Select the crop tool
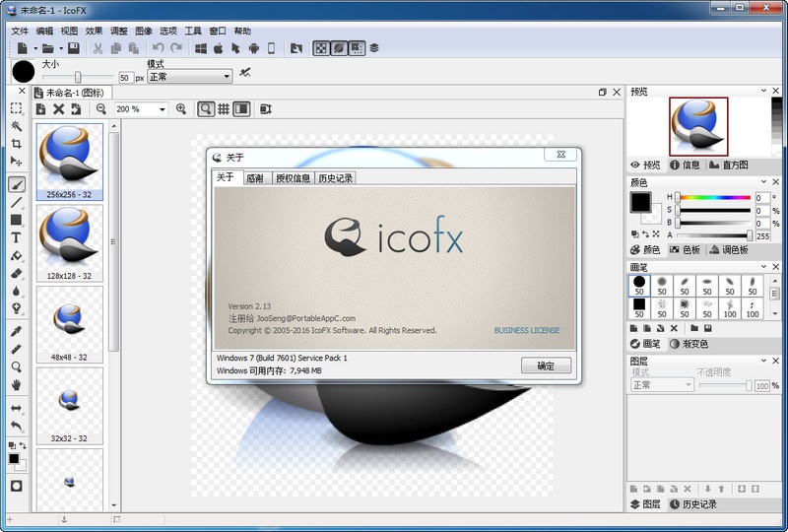Viewport: 788px width, 532px height. pos(16,143)
